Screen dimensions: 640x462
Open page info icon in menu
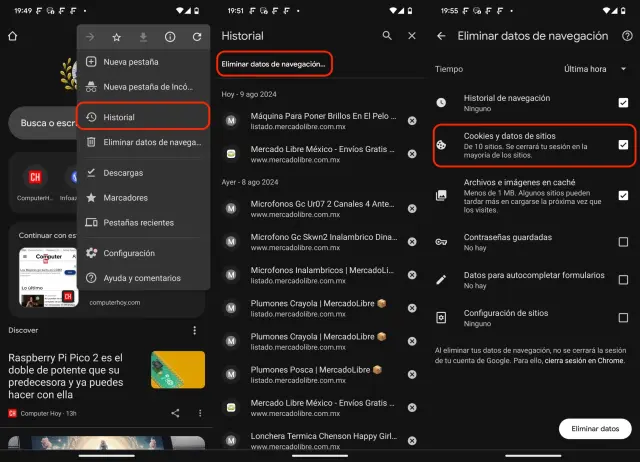click(171, 37)
